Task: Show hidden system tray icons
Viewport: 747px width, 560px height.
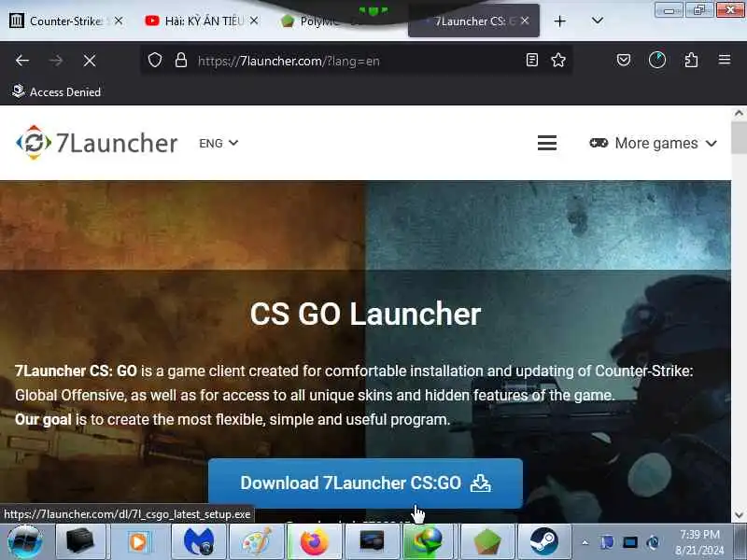Action: [x=585, y=542]
